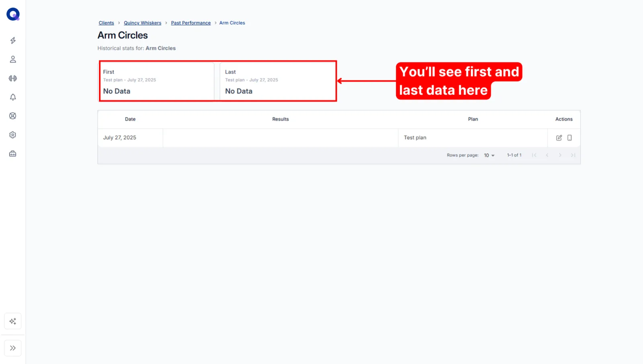The image size is (643, 364).
Task: Open the Past Performance breadcrumb link
Action: pyautogui.click(x=191, y=23)
